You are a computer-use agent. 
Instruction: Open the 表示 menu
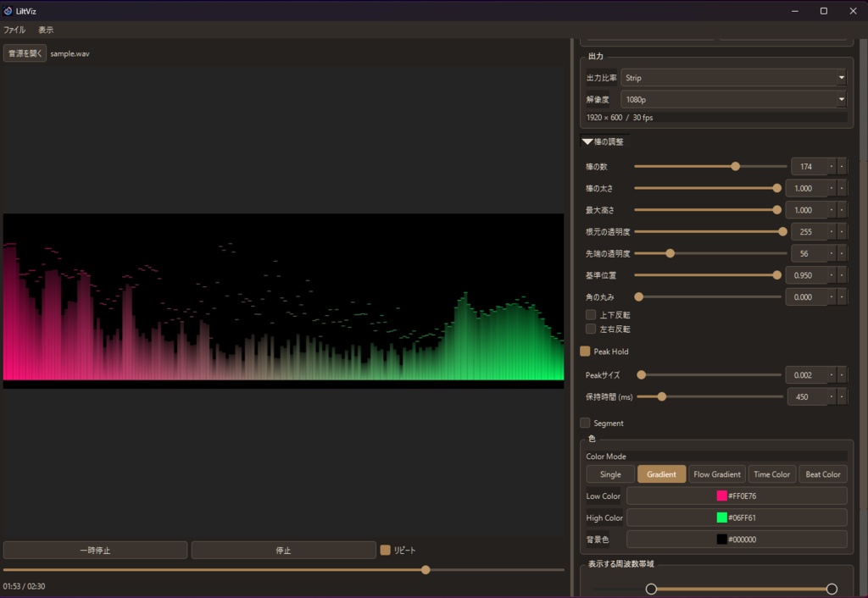coord(46,30)
